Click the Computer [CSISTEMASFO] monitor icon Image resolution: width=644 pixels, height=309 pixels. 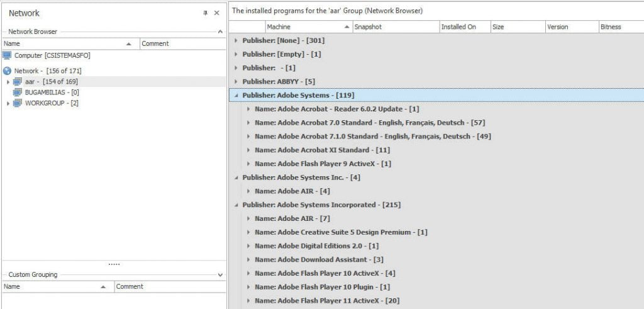pyautogui.click(x=7, y=55)
